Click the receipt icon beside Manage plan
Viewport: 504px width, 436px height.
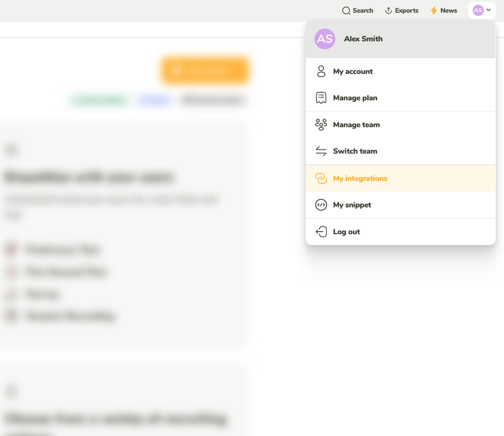click(x=321, y=98)
